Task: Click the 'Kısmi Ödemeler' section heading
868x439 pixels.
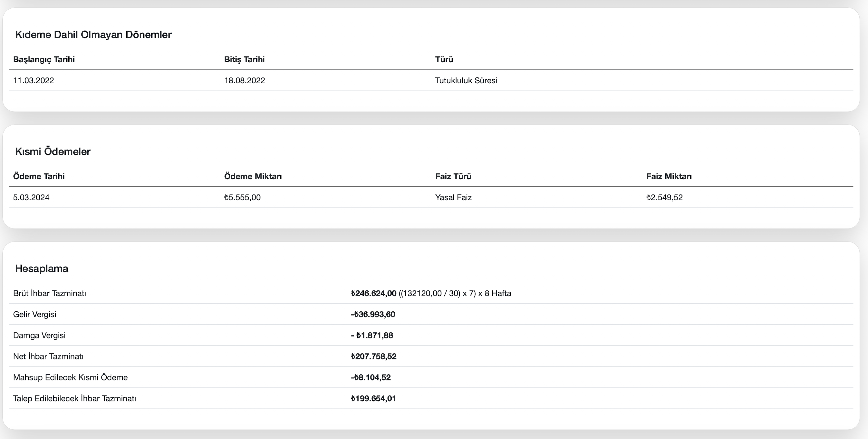Action: (x=53, y=152)
